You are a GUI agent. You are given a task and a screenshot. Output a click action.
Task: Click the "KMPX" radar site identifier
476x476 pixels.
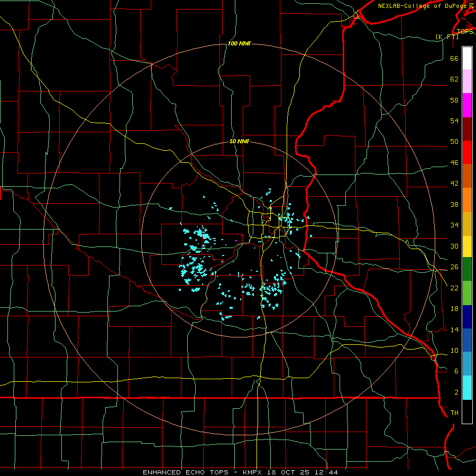(253, 472)
